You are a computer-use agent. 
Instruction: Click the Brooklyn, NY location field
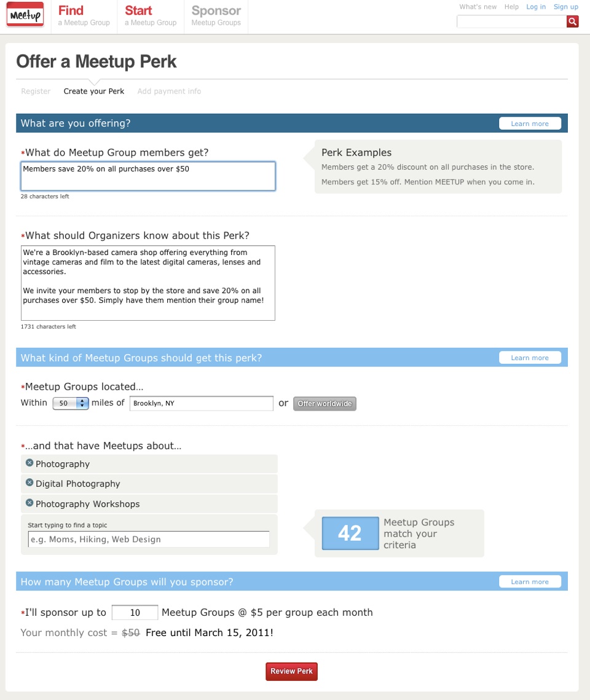[202, 403]
